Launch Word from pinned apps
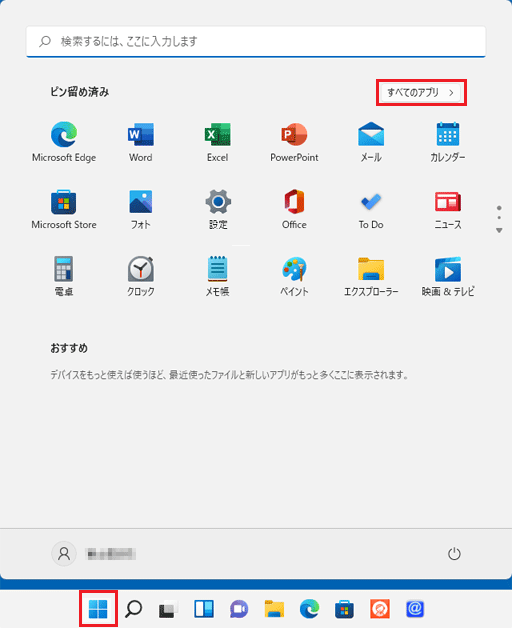The width and height of the screenshot is (512, 628). 141,142
